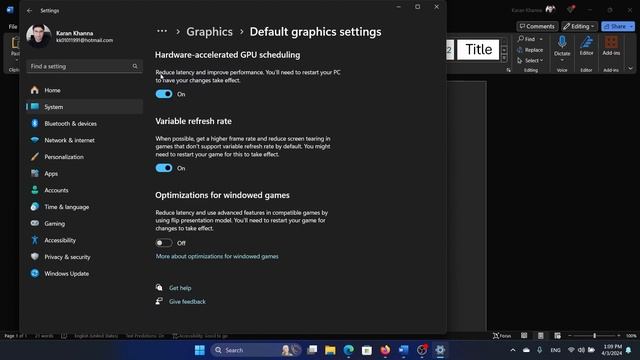
Task: Click the Find a setting search box
Action: 84,66
